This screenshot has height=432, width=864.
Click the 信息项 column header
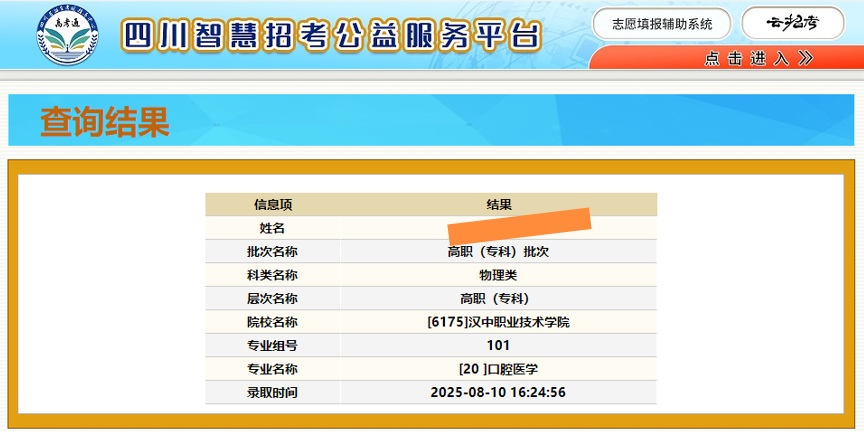[x=272, y=204]
